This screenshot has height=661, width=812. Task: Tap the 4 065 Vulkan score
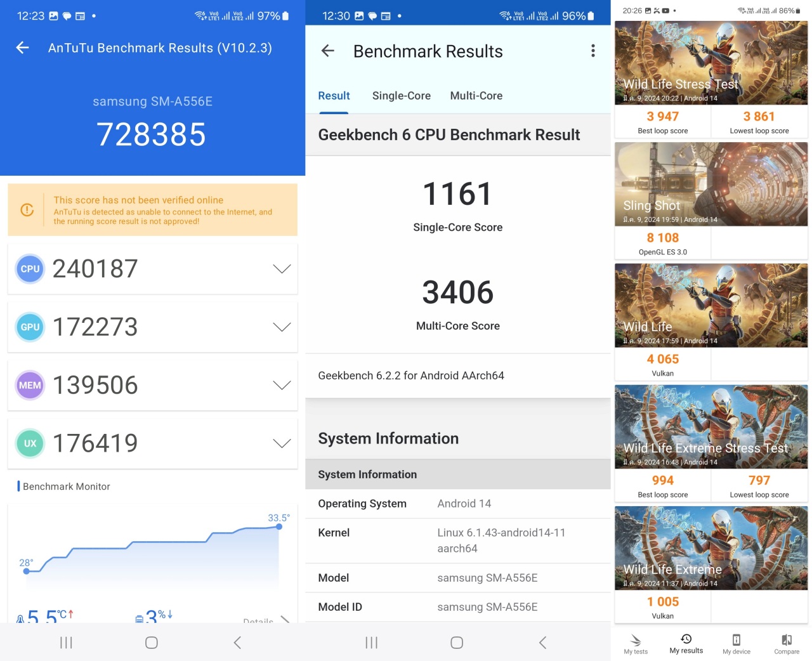pyautogui.click(x=663, y=359)
